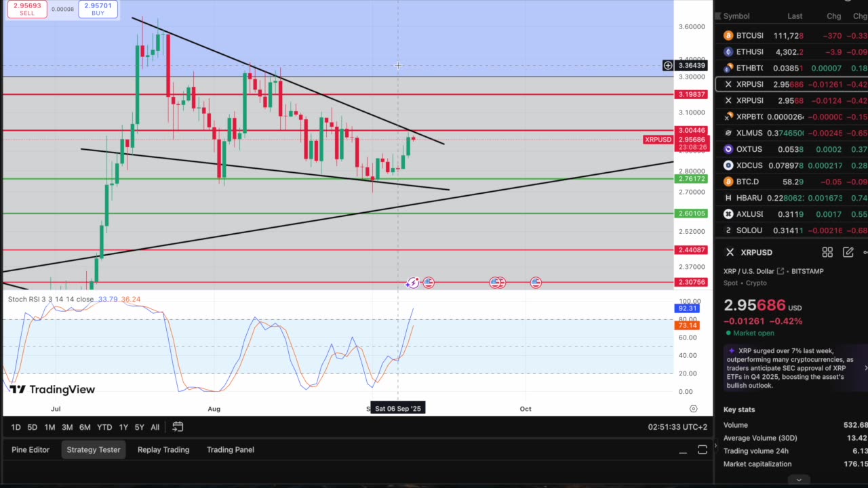Select the 2.76172 green horizontal line label

pyautogui.click(x=692, y=179)
